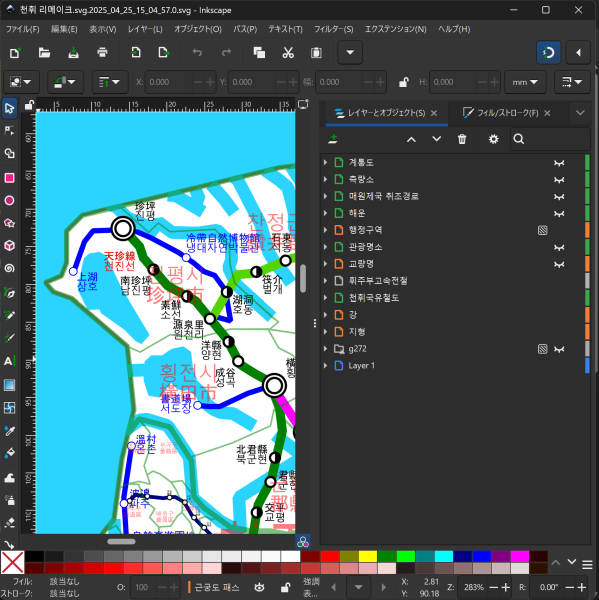The width and height of the screenshot is (599, 600).
Task: Open layers panel settings gear
Action: tap(493, 139)
